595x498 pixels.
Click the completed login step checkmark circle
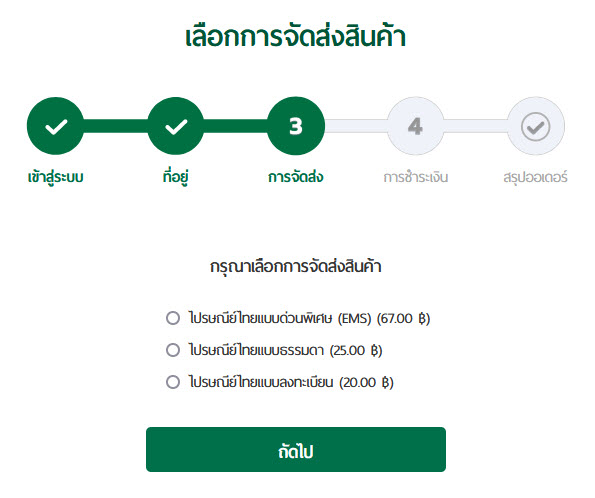[x=55, y=126]
